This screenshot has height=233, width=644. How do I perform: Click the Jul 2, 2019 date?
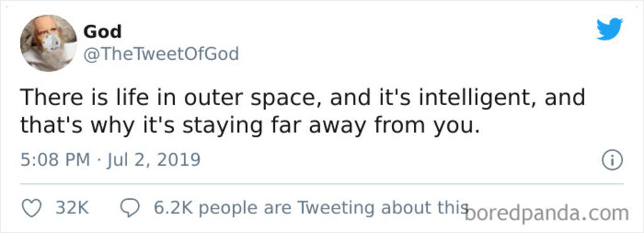tap(153, 160)
